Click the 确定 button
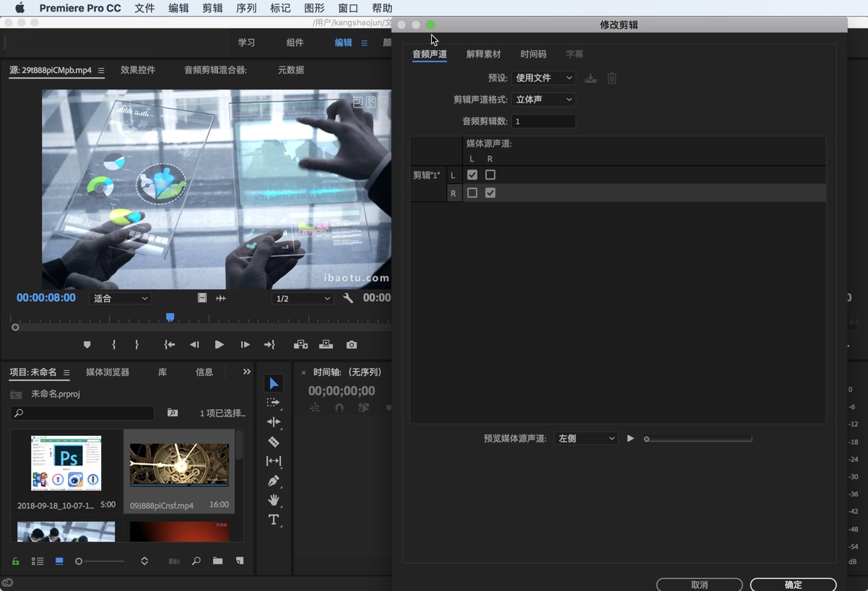 pos(792,585)
